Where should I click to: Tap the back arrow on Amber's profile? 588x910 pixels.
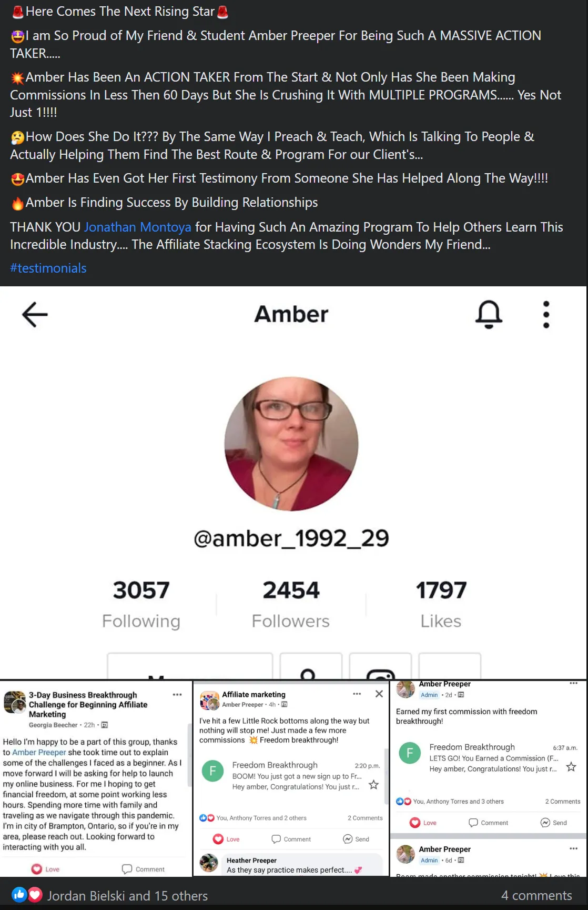(x=35, y=314)
